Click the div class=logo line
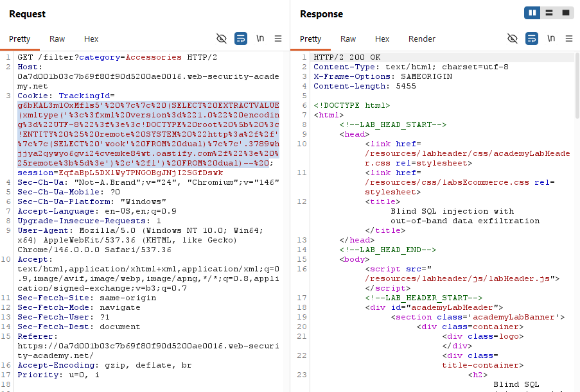580x392 pixels. (x=483, y=336)
